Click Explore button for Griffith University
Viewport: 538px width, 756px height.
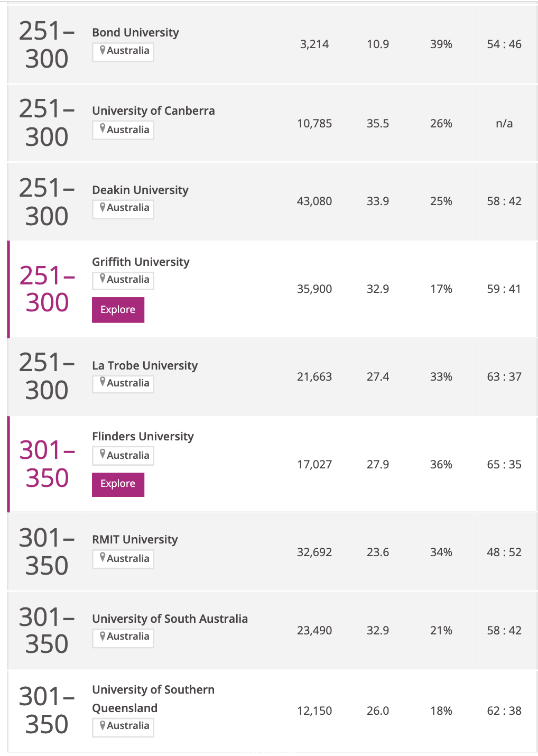click(x=118, y=310)
